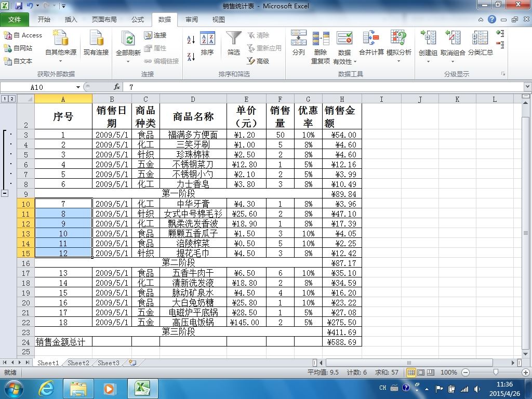The width and height of the screenshot is (532, 399).
Task: Switch to 页面布局 tab
Action: tap(104, 19)
